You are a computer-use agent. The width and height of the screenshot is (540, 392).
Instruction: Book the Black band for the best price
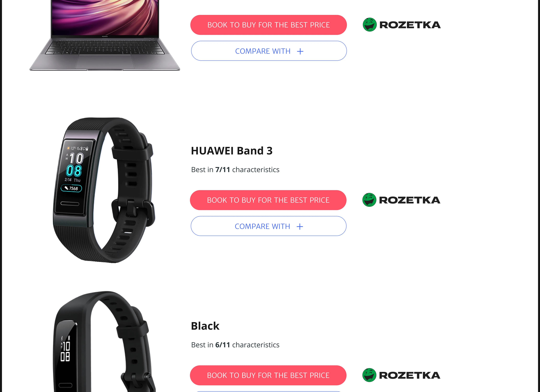pyautogui.click(x=268, y=375)
